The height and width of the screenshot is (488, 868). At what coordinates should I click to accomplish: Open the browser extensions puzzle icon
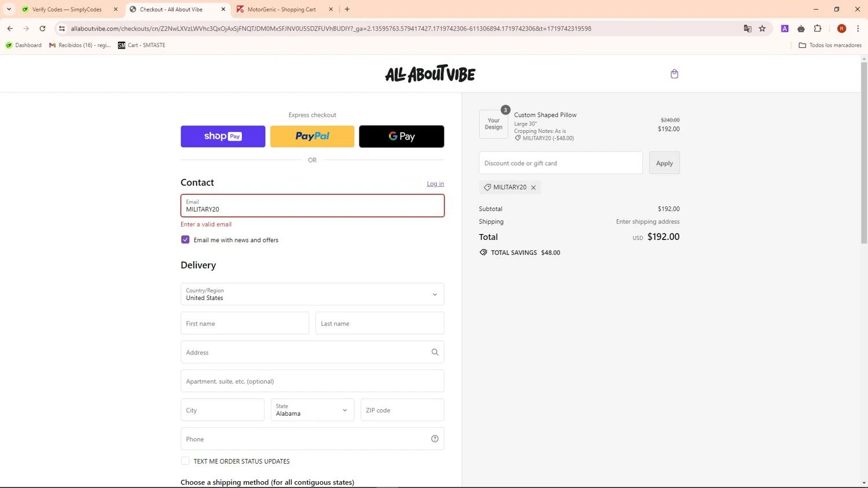coord(818,28)
